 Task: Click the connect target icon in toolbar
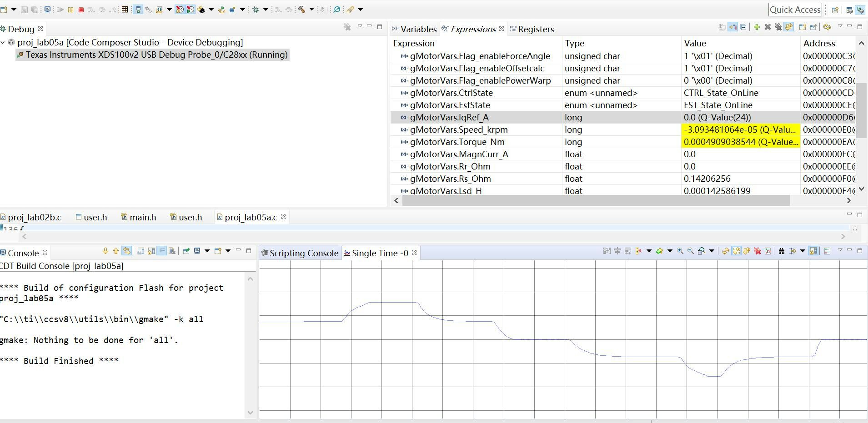tap(148, 10)
